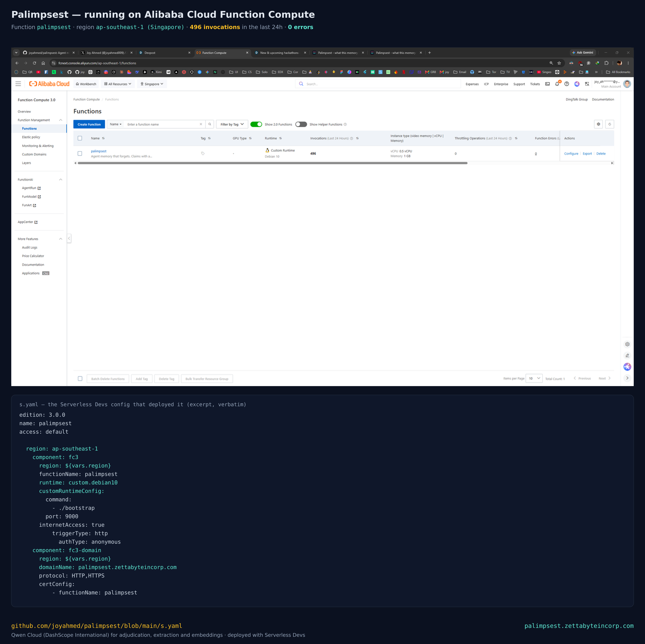Click Export for palimpsest
Screen dimensions: 645x644
coord(587,154)
